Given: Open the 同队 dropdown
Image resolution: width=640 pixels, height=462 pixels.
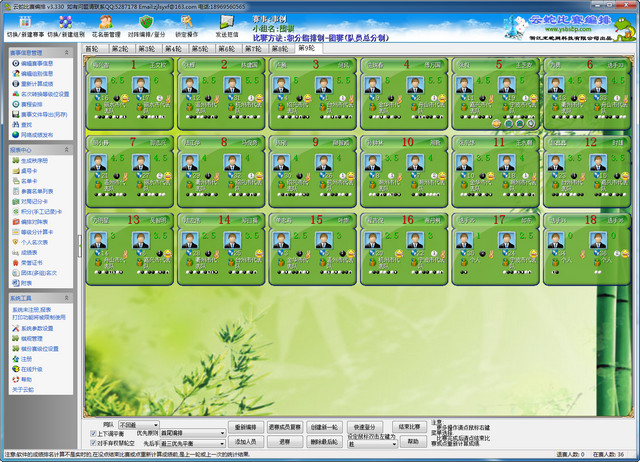Looking at the screenshot, I should [x=138, y=425].
